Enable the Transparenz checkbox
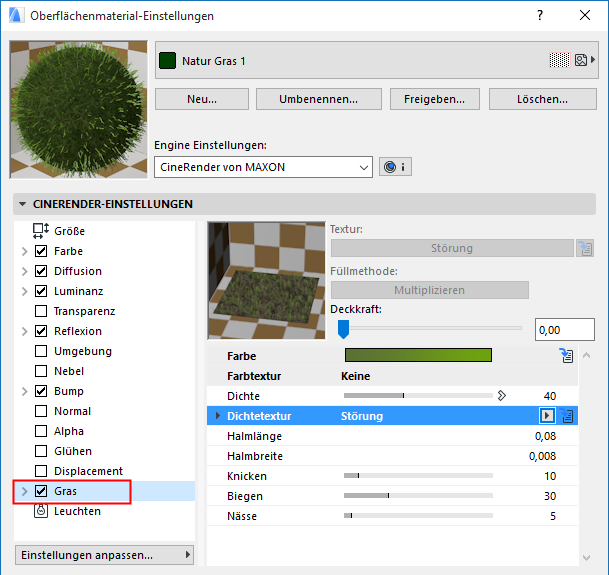This screenshot has height=575, width=609. pyautogui.click(x=41, y=311)
